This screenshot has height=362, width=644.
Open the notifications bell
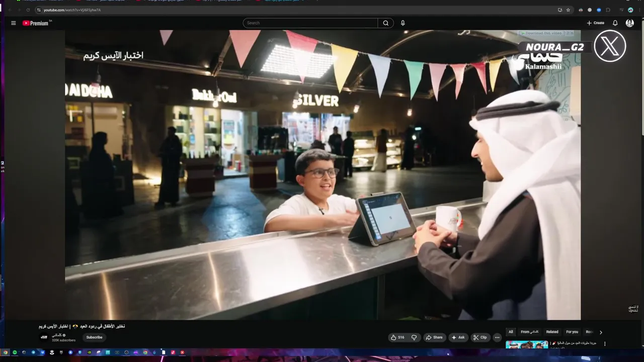click(x=615, y=23)
